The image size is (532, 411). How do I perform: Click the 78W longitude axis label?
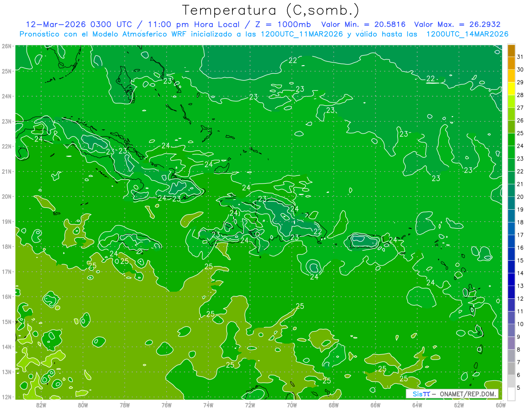(125, 405)
